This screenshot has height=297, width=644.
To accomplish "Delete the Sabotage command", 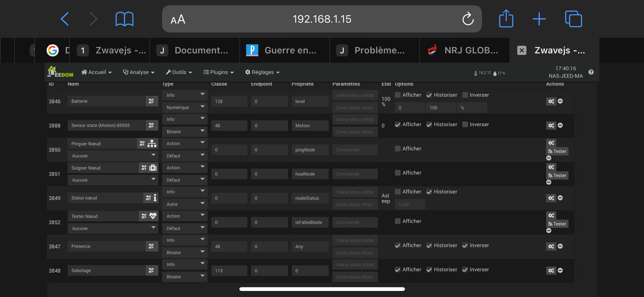I will tap(560, 271).
